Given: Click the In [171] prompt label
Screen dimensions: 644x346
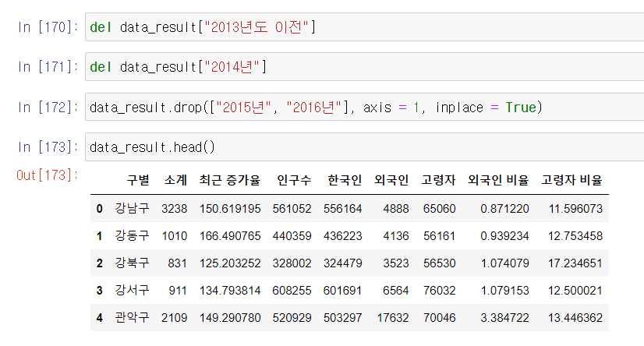Looking at the screenshot, I should [48, 66].
